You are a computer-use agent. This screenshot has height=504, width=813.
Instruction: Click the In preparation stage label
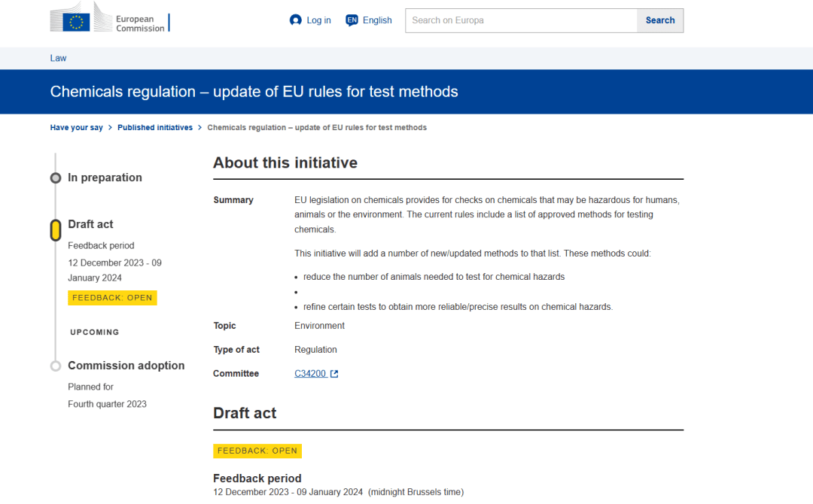(x=105, y=178)
